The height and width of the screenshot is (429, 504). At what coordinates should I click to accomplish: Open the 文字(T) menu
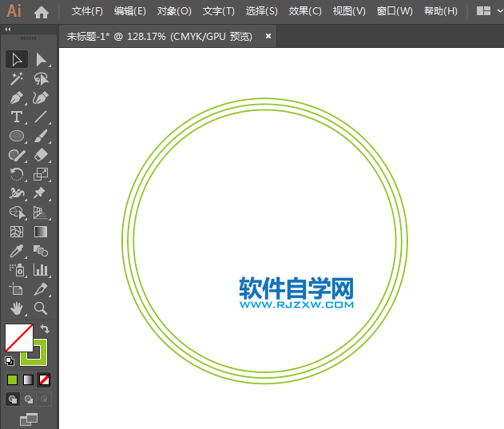(x=219, y=11)
